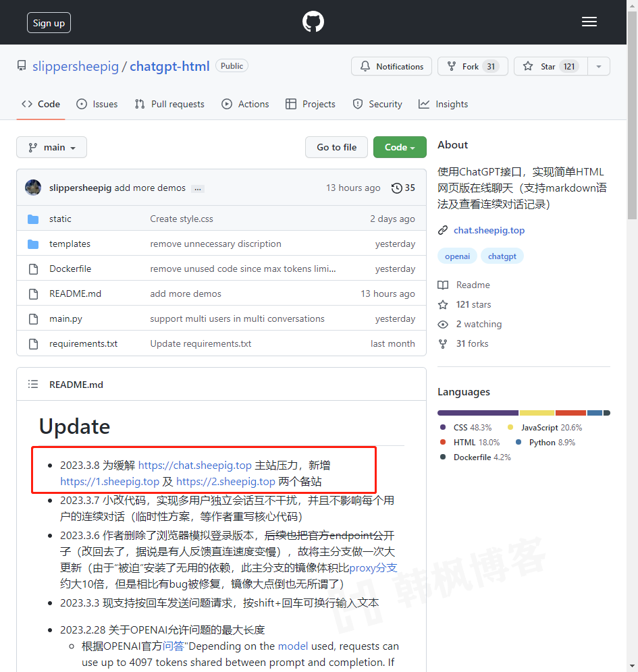Click the file icon next to main.py
Viewport: 638px width, 672px height.
tap(34, 318)
